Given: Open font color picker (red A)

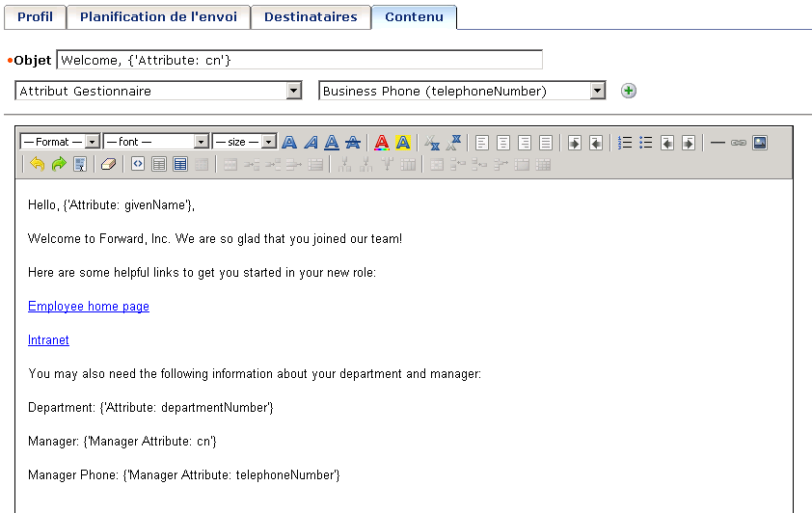Looking at the screenshot, I should click(382, 143).
